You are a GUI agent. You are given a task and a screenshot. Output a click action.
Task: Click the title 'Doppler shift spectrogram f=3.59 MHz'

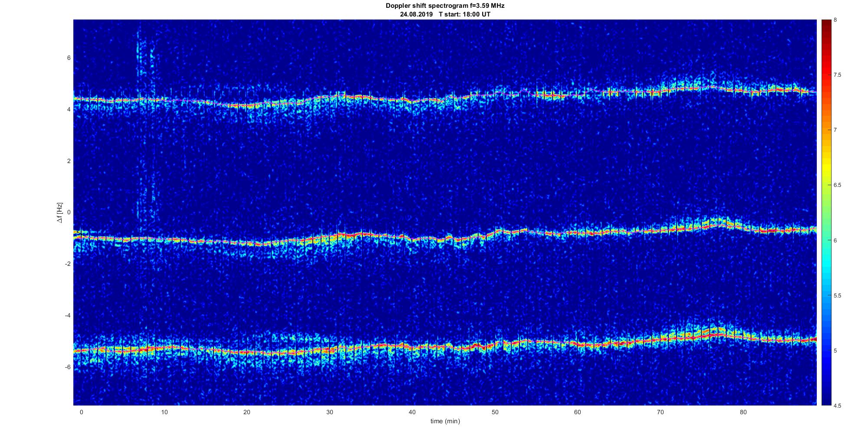(x=445, y=6)
